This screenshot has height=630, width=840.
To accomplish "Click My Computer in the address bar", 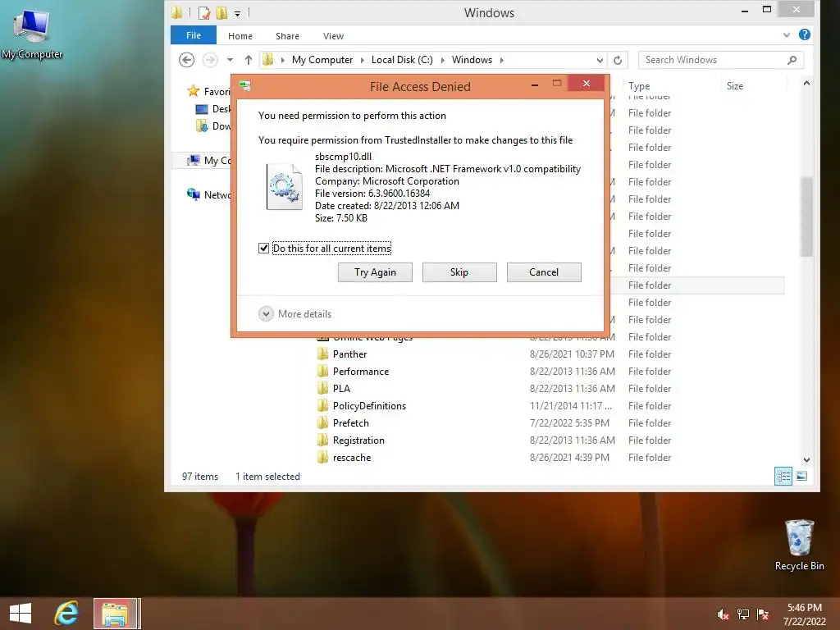I will coord(322,59).
